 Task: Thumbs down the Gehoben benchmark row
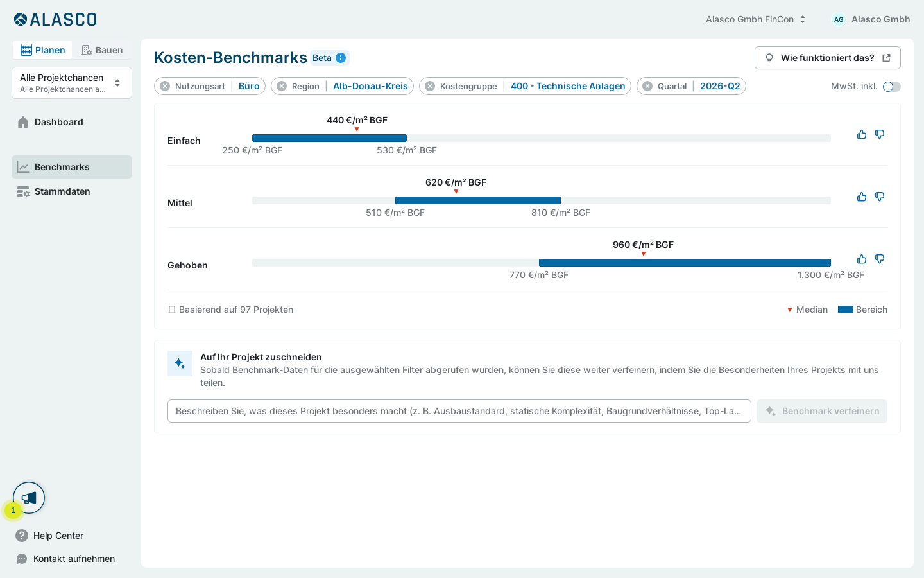(x=880, y=259)
